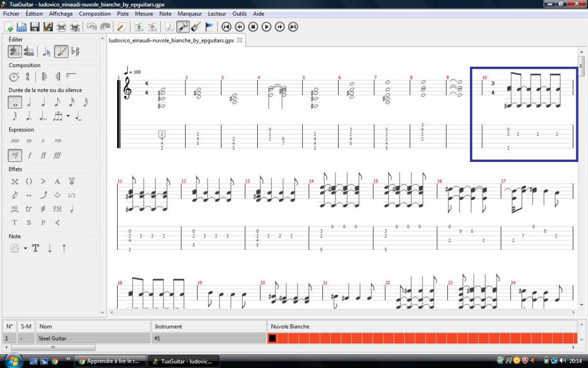
Task: Apply the trill (tr) effect
Action: click(x=29, y=209)
